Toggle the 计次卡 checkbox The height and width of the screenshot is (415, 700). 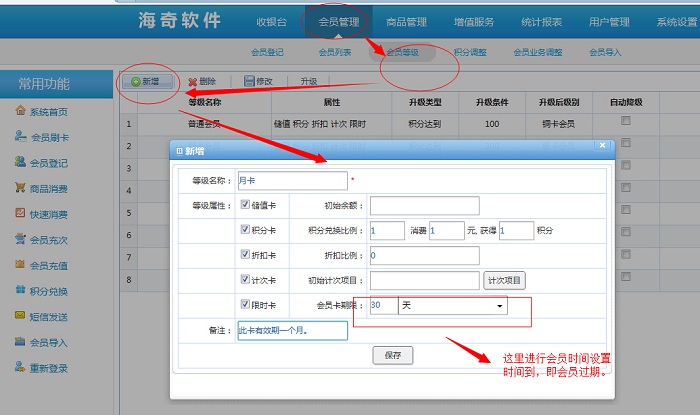click(x=246, y=279)
